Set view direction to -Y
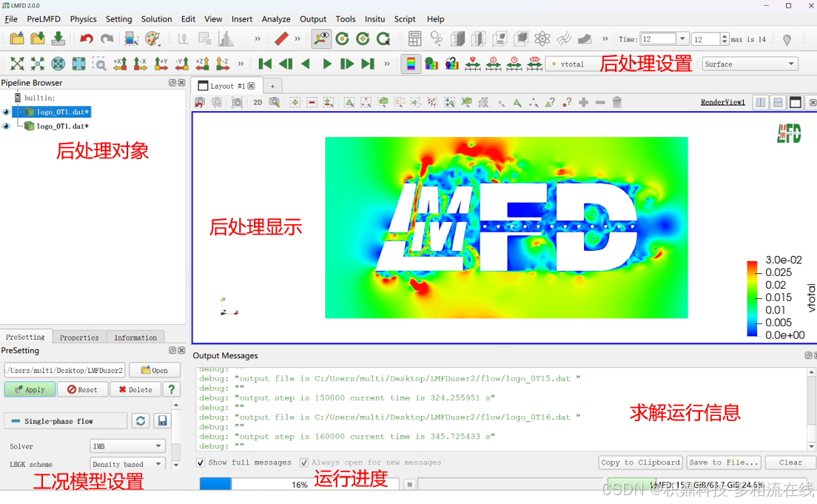Viewport: 817px width, 504px height. 181,64
